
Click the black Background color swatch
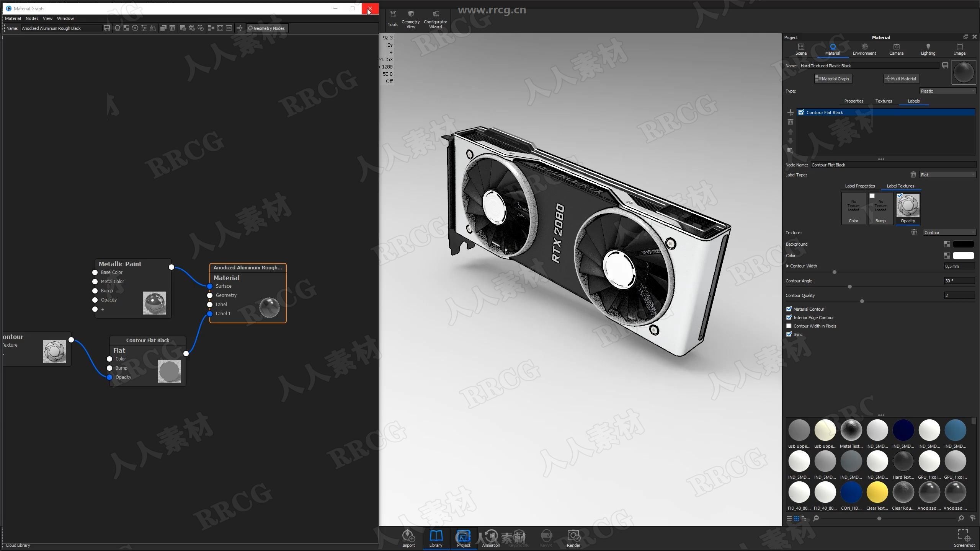[x=963, y=244]
